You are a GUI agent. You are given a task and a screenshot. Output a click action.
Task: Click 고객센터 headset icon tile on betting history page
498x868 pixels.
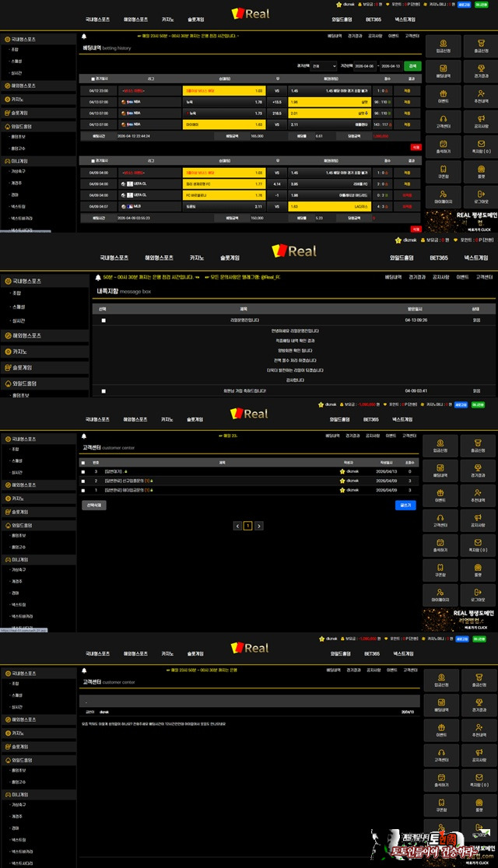pyautogui.click(x=444, y=121)
